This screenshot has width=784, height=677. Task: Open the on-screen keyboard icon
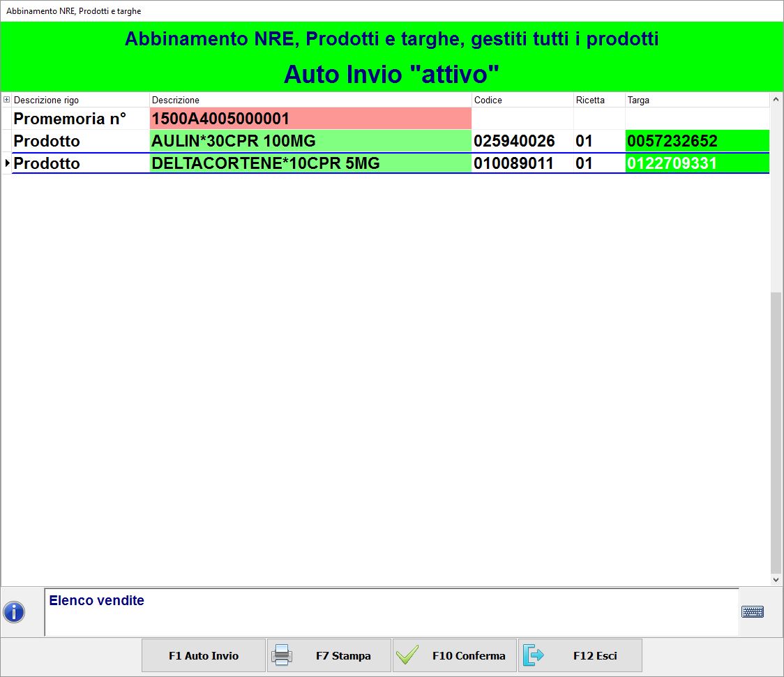coord(752,612)
